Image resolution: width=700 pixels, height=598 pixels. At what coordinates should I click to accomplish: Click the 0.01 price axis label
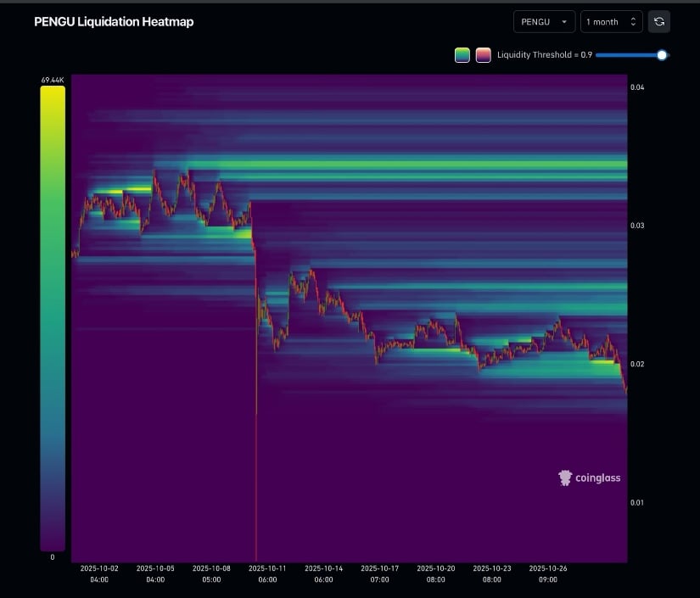point(636,502)
